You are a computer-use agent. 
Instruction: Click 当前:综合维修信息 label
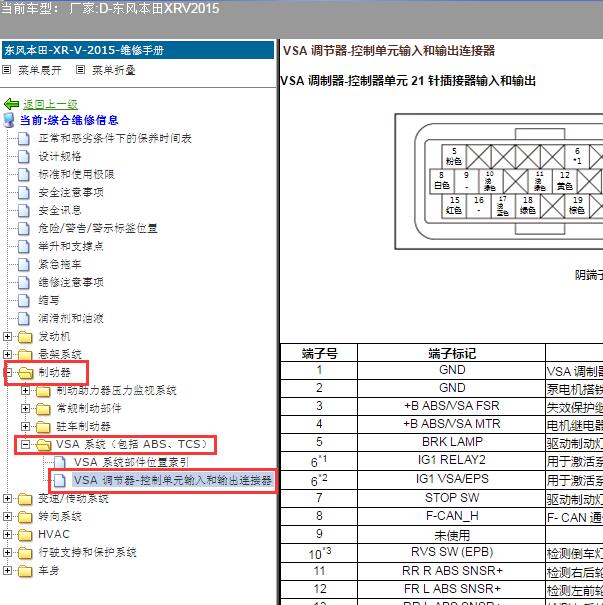coord(69,120)
